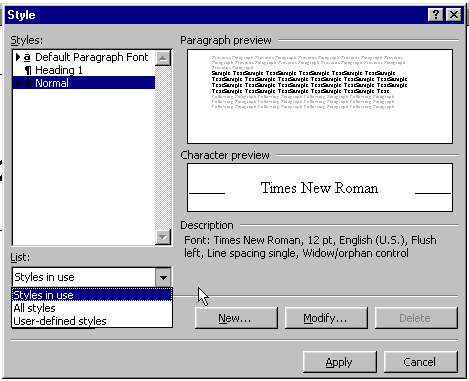The height and width of the screenshot is (381, 469).
Task: Click the question mark help icon
Action: tap(436, 15)
